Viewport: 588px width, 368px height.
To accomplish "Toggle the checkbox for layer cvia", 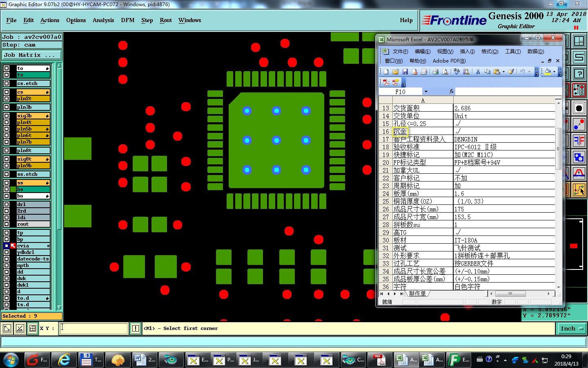I will click(x=7, y=246).
